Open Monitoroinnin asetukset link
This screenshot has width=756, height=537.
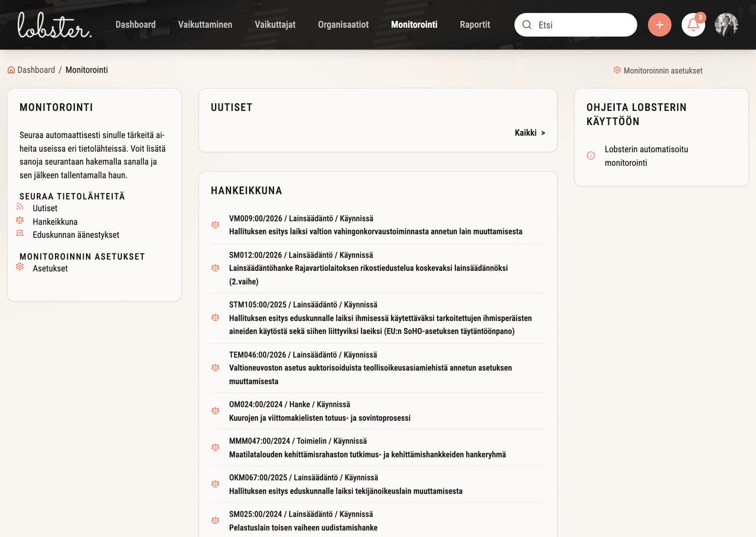[663, 70]
